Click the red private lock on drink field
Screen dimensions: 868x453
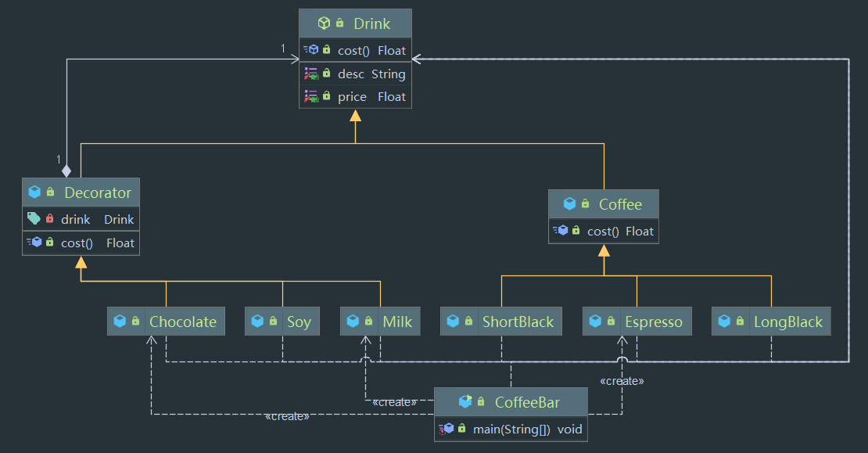click(50, 218)
